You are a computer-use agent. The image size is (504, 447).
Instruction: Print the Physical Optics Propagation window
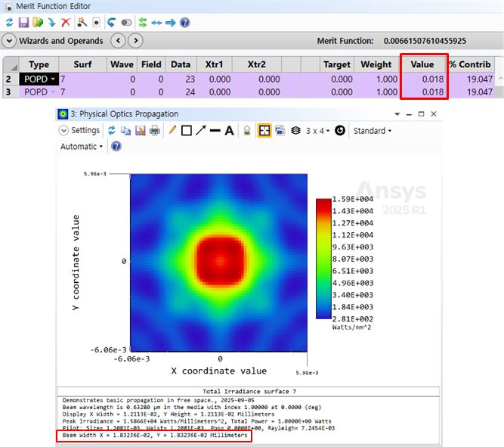coord(155,130)
